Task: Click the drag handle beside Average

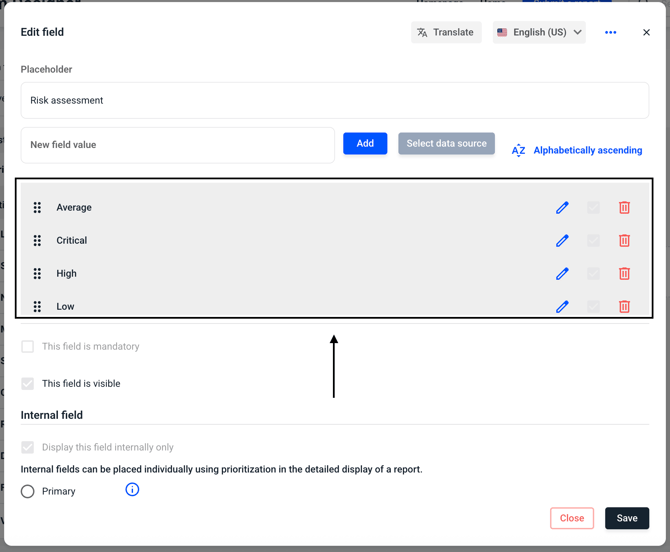Action: [x=37, y=208]
